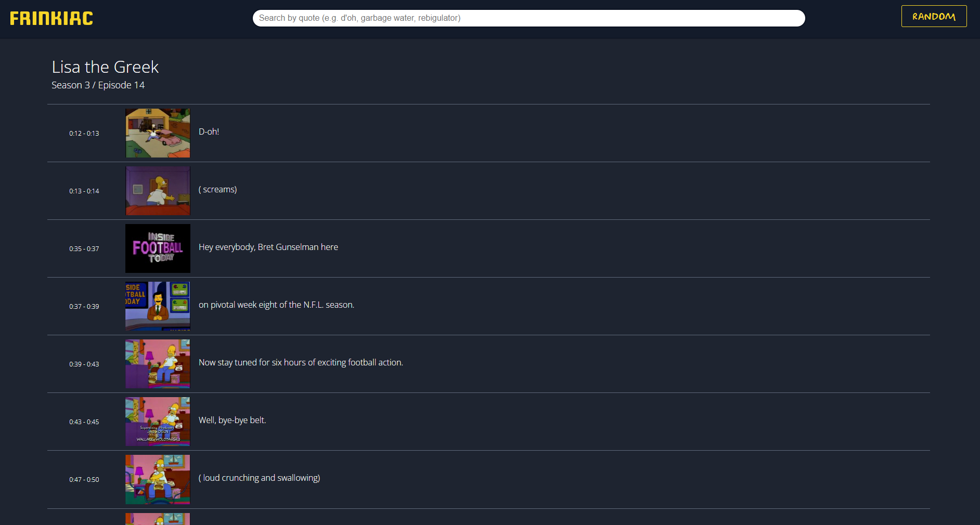Viewport: 980px width, 525px height.
Task: Focus the quote search field
Action: tap(528, 18)
